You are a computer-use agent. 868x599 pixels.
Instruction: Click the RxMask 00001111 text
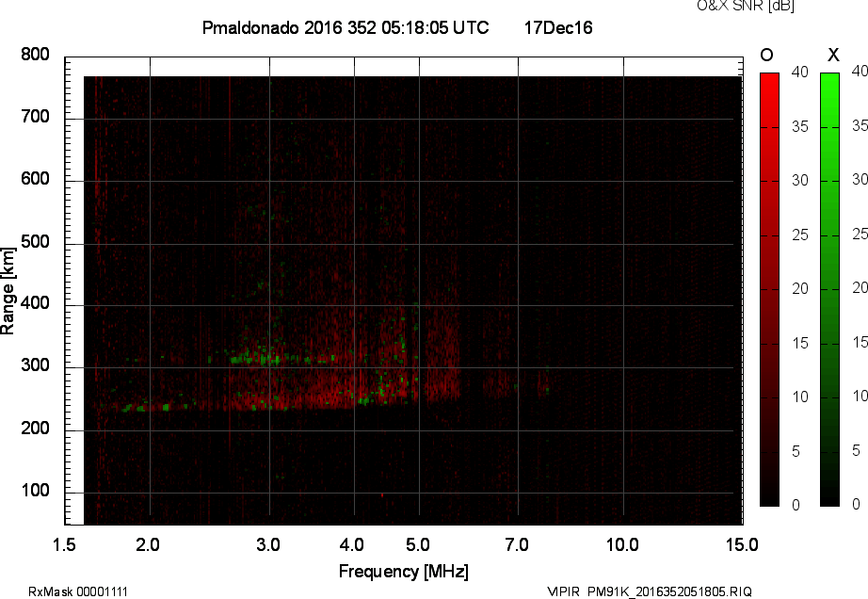click(x=78, y=591)
